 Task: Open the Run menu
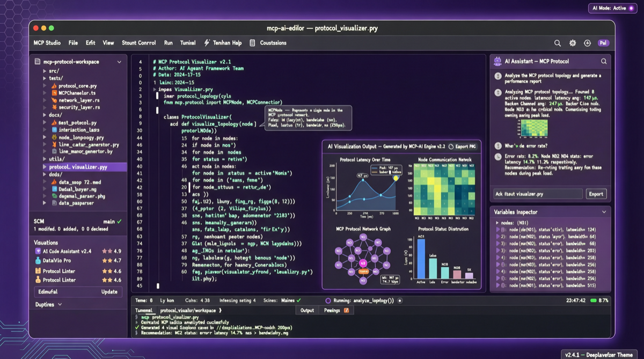point(169,43)
